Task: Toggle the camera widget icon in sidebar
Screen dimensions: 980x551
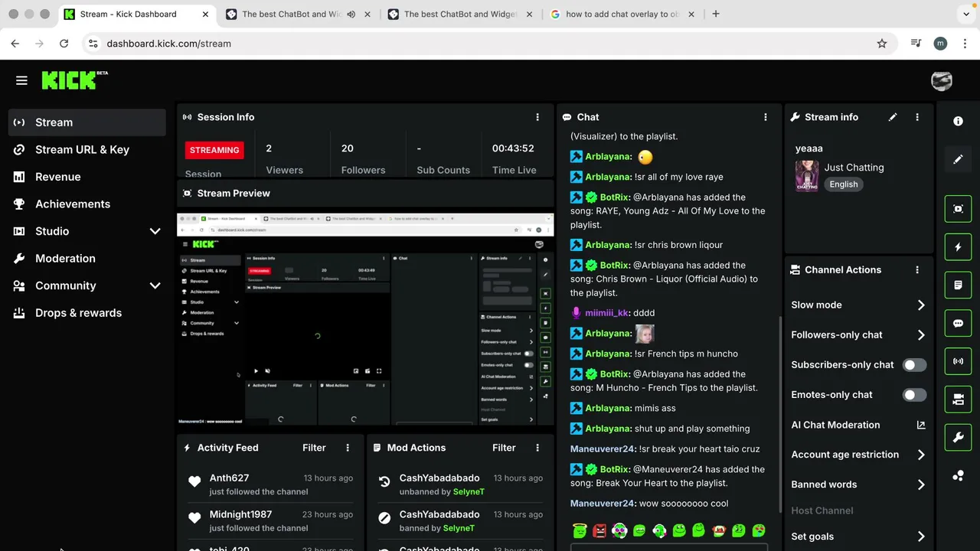Action: pyautogui.click(x=958, y=399)
